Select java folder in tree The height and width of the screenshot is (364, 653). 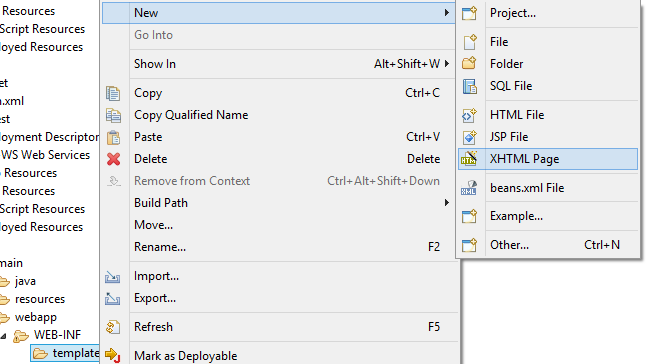click(25, 281)
